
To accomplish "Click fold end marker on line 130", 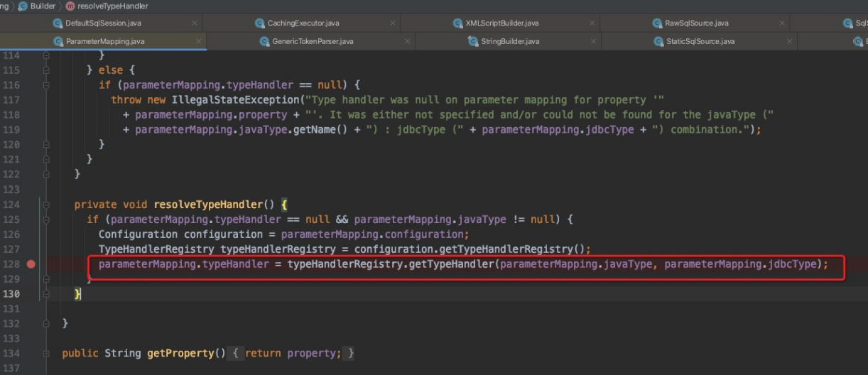I will (46, 294).
